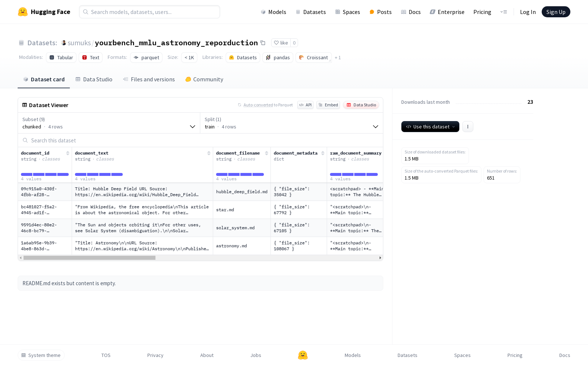Click the Sign Up button
The width and height of the screenshot is (588, 368).
pos(556,12)
